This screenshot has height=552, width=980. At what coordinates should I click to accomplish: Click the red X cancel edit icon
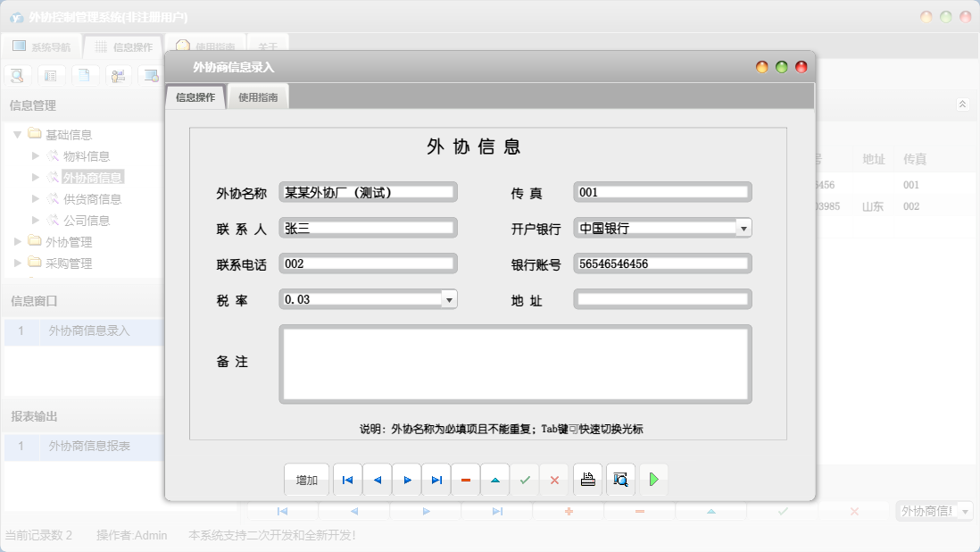tap(554, 481)
